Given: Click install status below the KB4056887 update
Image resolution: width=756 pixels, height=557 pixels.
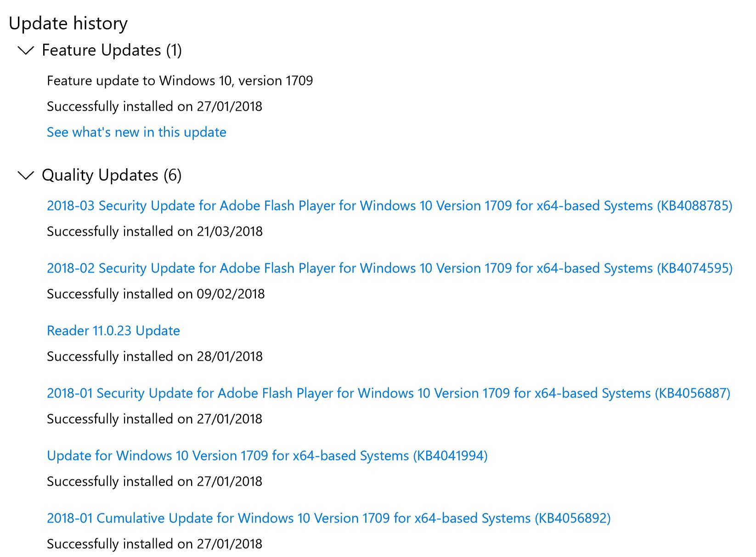Looking at the screenshot, I should [154, 419].
